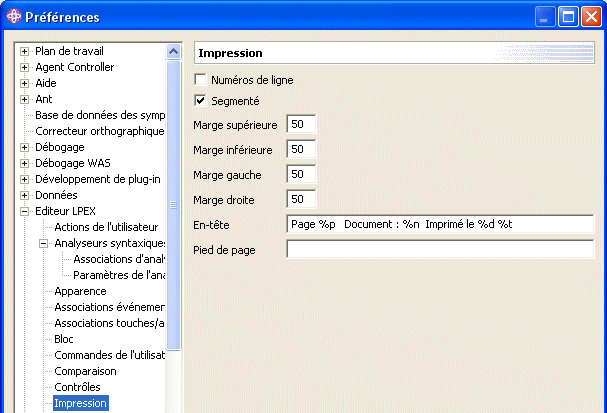
Task: Uncheck the Segmenté checkbox
Action: [x=200, y=101]
